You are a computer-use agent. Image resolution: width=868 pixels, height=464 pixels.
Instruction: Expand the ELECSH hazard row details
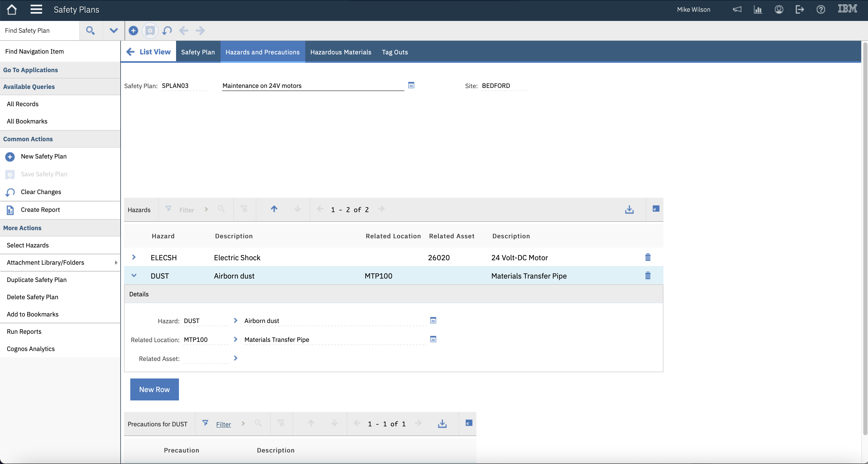pyautogui.click(x=134, y=257)
